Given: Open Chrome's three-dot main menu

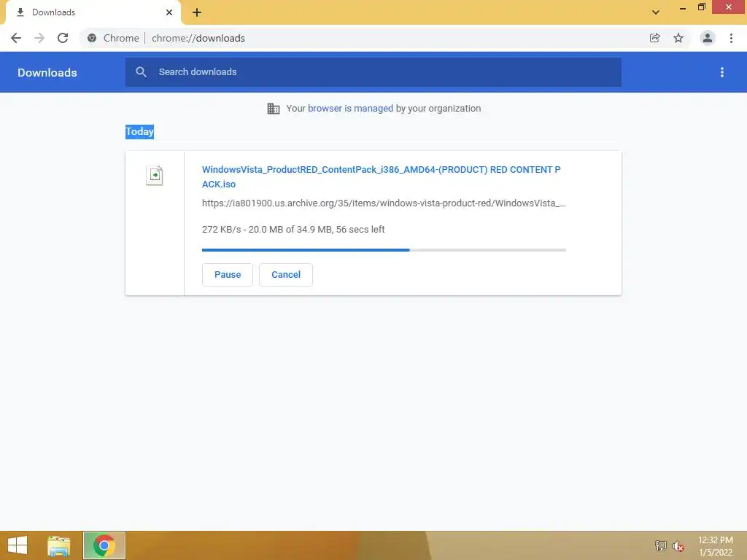Looking at the screenshot, I should point(731,38).
